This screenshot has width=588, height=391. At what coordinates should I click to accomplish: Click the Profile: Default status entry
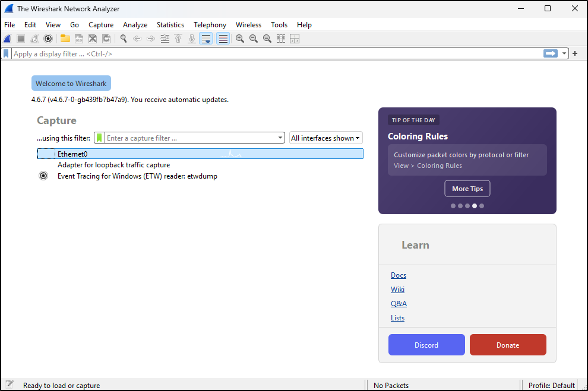pos(552,386)
